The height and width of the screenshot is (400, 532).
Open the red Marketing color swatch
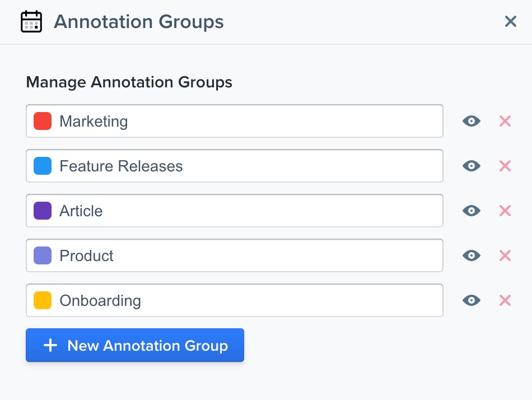[43, 121]
